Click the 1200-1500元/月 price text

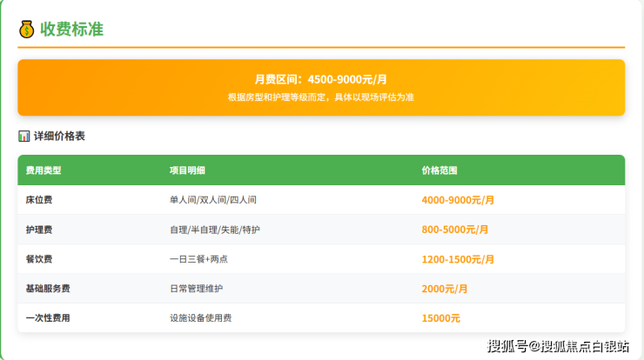tap(458, 259)
